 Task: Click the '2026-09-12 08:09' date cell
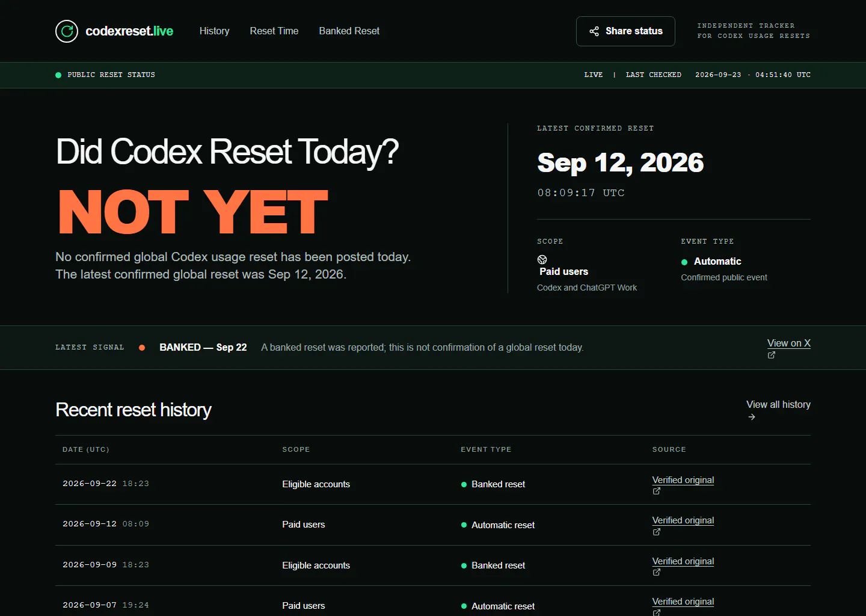[106, 524]
